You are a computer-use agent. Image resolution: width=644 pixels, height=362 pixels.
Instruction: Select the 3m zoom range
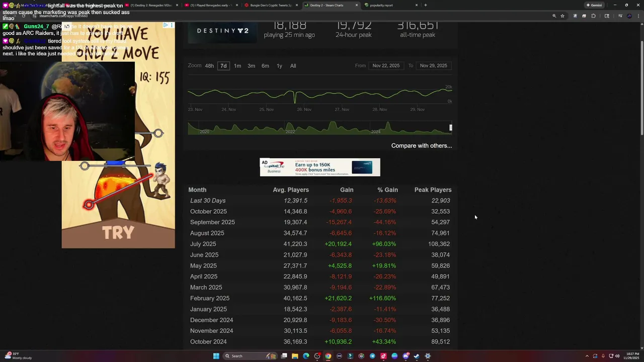[x=251, y=66]
